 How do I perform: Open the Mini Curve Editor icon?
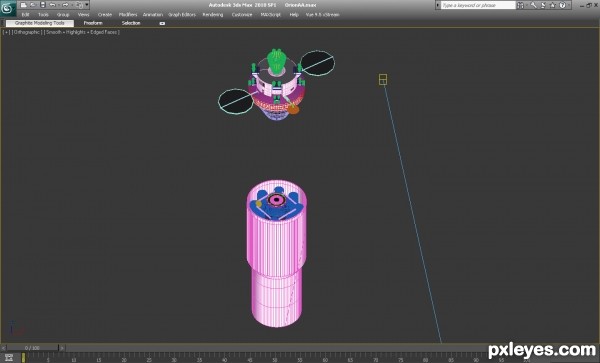pyautogui.click(x=8, y=358)
